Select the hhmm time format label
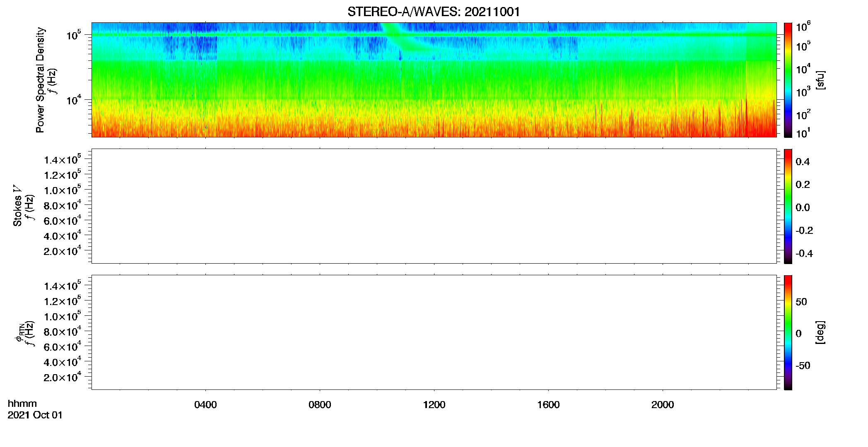The width and height of the screenshot is (868, 447). 22,404
